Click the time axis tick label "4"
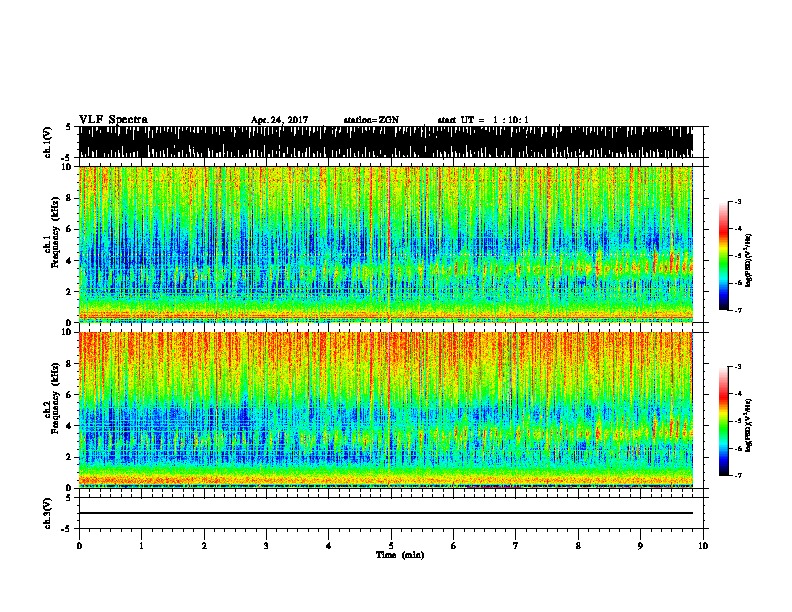Screen dimensions: 792x612 [329, 546]
